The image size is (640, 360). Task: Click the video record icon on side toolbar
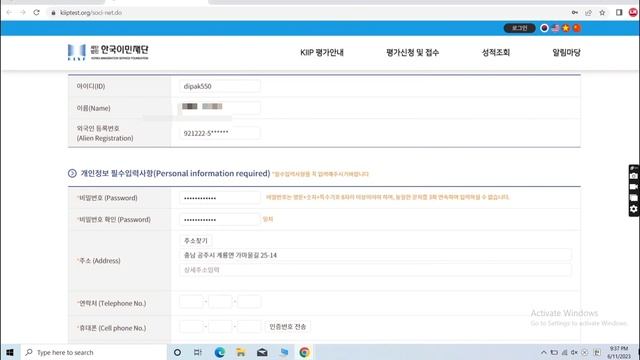tap(633, 187)
